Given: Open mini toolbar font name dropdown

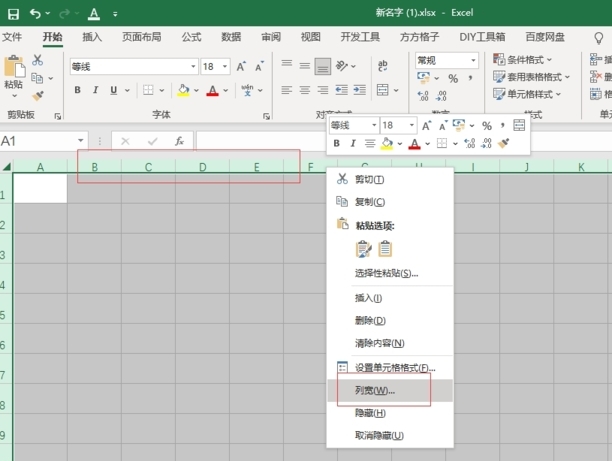Looking at the screenshot, I should tap(374, 125).
